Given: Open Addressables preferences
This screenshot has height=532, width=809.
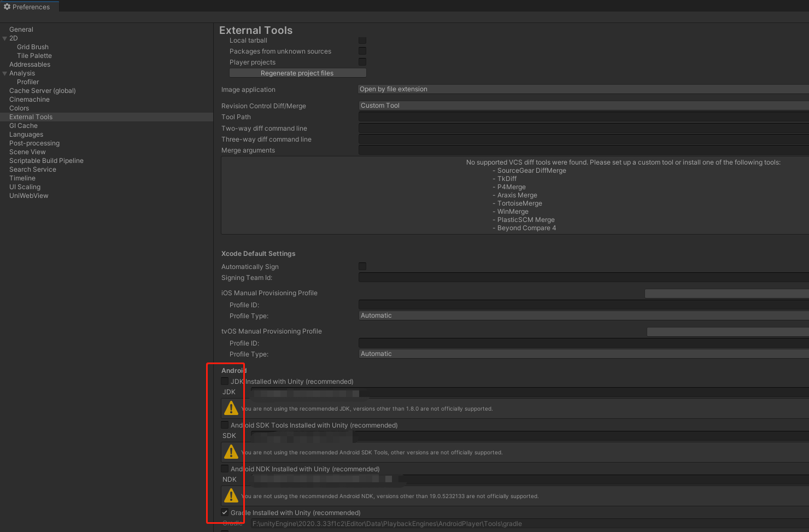Looking at the screenshot, I should (x=30, y=65).
